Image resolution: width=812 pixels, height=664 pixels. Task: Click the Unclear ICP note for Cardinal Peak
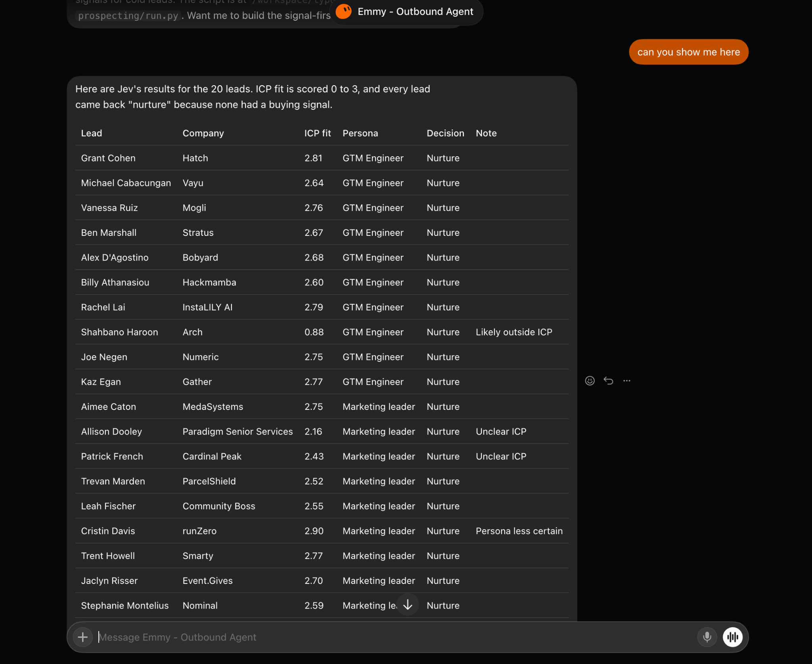tap(501, 457)
